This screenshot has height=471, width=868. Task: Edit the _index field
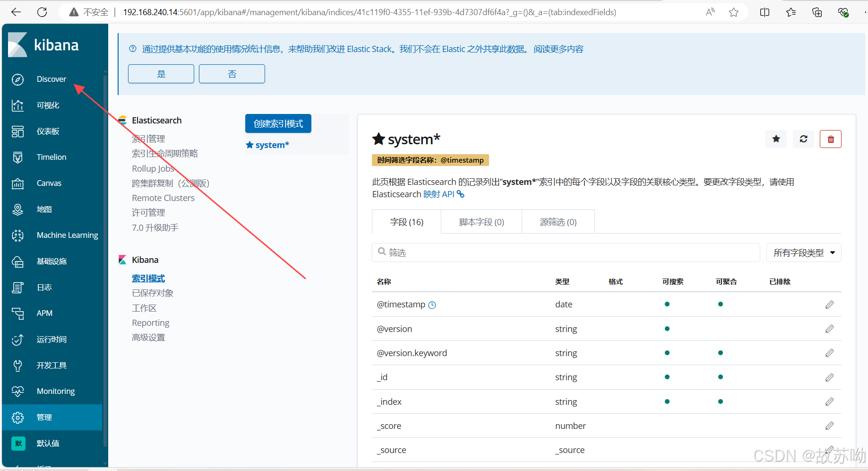tap(829, 401)
